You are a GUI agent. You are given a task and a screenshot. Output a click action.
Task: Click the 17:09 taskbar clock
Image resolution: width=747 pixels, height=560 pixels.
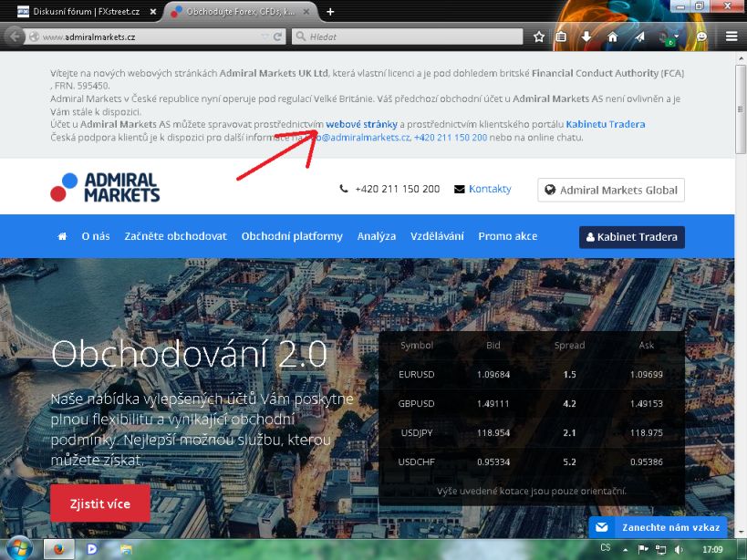(712, 550)
